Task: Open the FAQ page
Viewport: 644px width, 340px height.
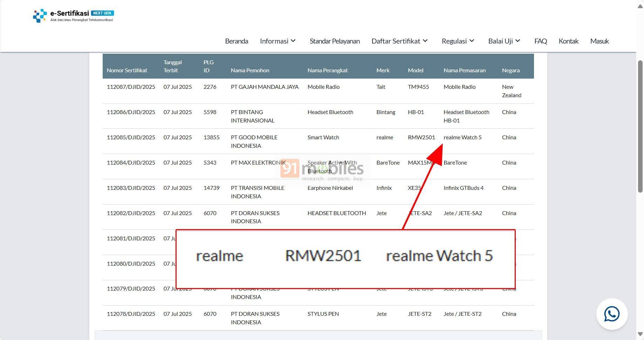Action: point(541,41)
